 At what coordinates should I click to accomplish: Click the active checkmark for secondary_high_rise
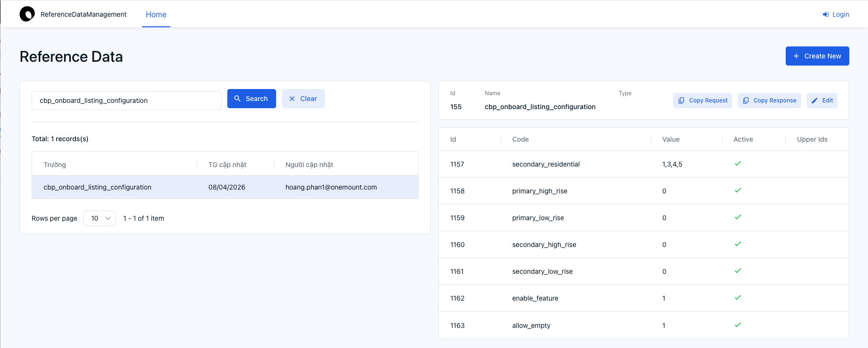pyautogui.click(x=738, y=244)
